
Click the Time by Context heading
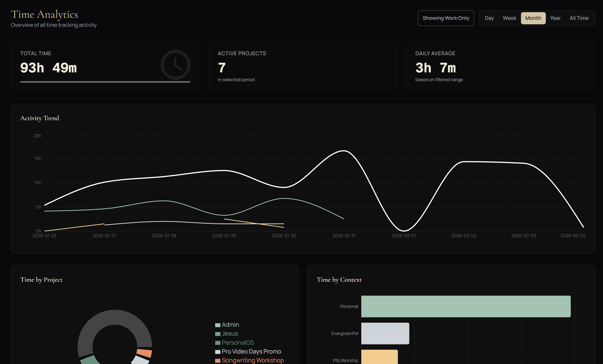(339, 280)
